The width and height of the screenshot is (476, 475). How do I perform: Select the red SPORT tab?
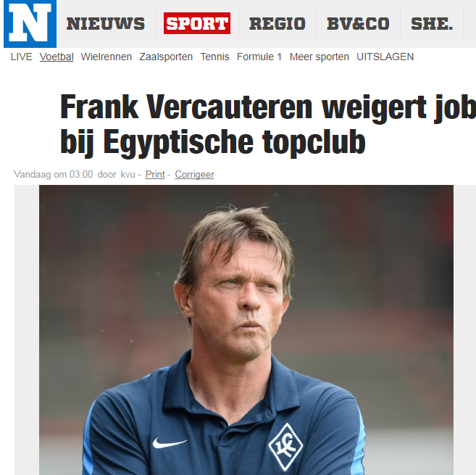point(197,23)
